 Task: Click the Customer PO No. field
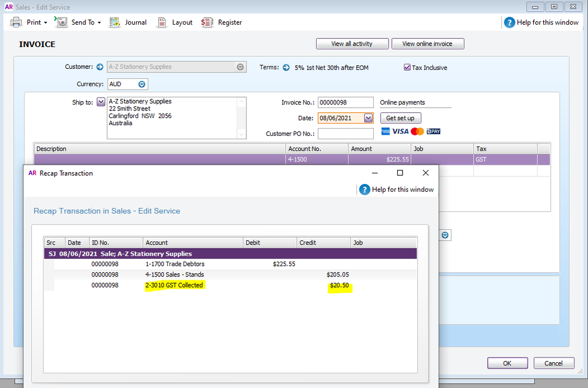tap(345, 134)
